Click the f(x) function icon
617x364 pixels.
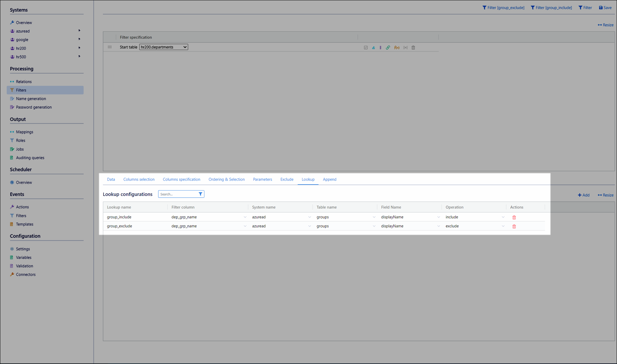point(397,48)
